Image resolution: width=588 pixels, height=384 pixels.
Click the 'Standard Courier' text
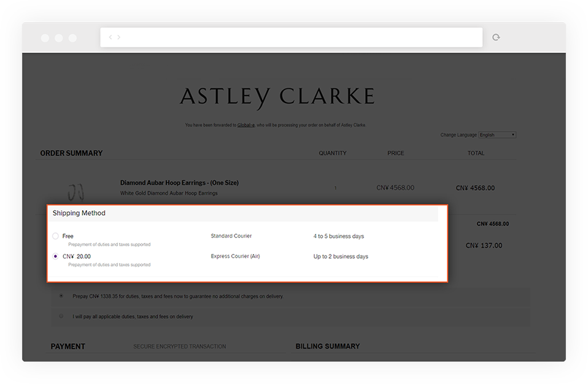click(231, 236)
